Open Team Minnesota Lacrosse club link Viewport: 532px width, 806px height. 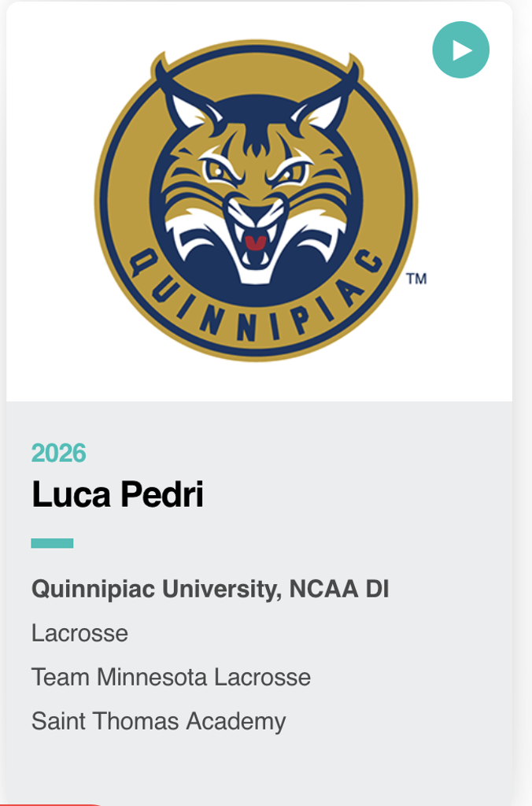[171, 677]
